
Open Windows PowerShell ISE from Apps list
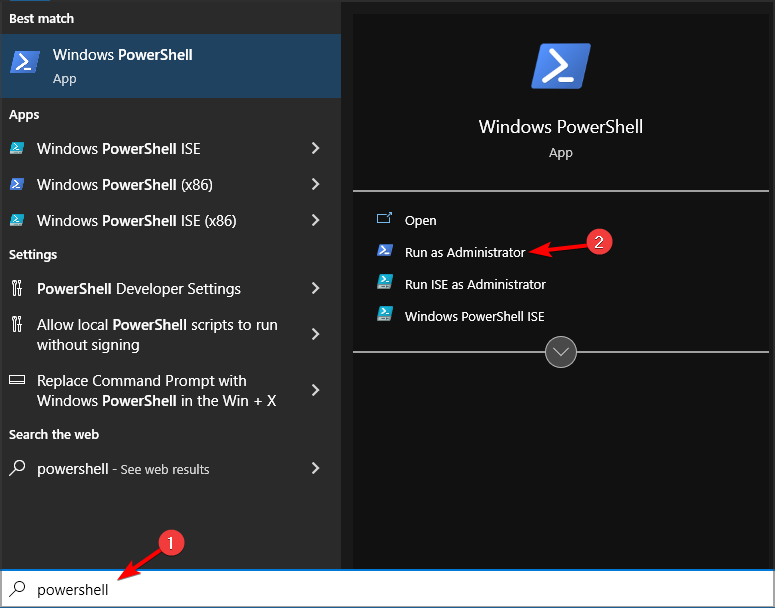click(171, 148)
